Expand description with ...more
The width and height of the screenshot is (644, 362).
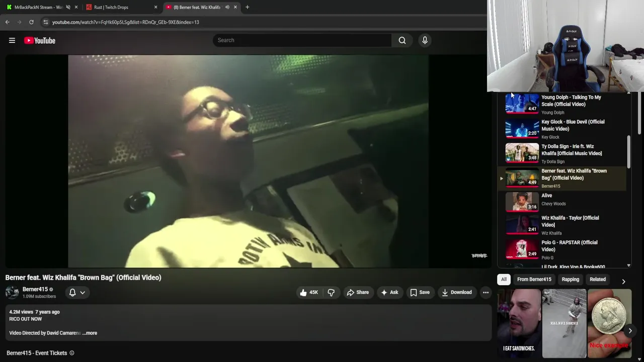click(x=90, y=333)
